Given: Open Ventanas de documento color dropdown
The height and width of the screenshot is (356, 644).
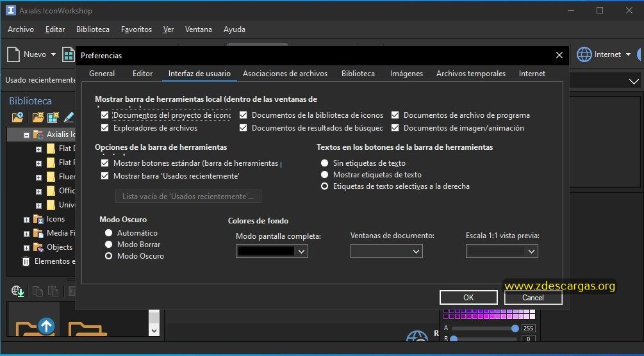Looking at the screenshot, I should pyautogui.click(x=386, y=251).
